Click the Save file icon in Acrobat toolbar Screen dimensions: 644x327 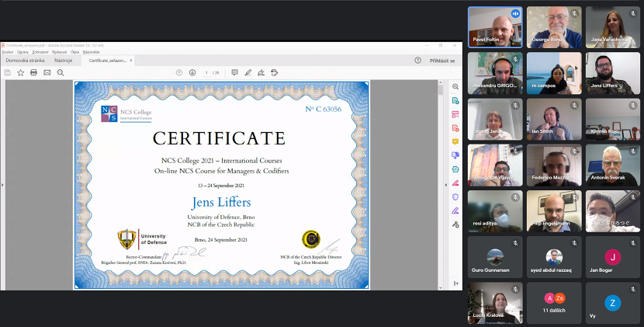click(x=8, y=73)
